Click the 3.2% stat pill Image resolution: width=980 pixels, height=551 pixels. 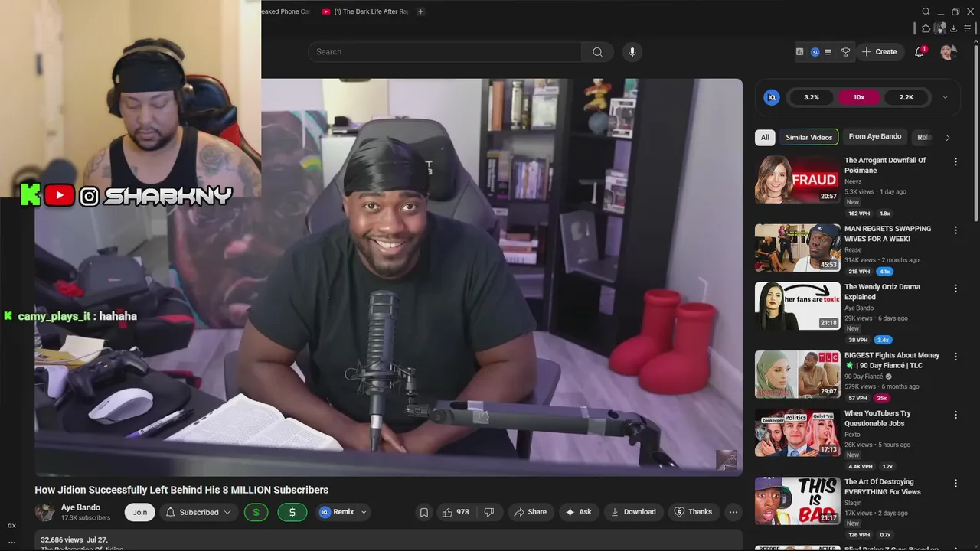[812, 97]
